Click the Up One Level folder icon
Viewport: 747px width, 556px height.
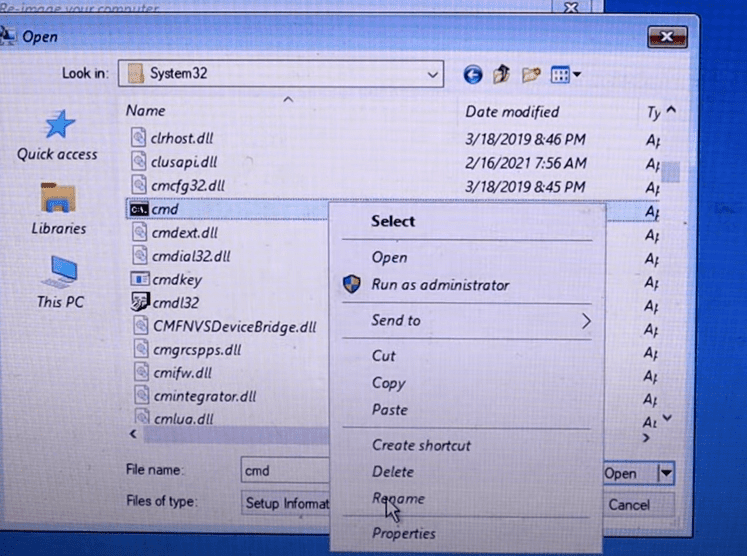(x=502, y=75)
